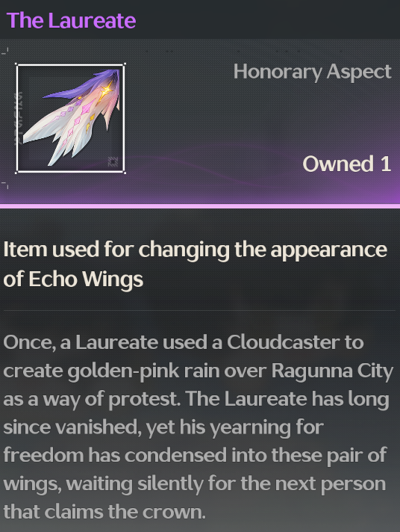The width and height of the screenshot is (400, 532).
Task: Select the golden sparkle on the wing icon
Action: 106,90
